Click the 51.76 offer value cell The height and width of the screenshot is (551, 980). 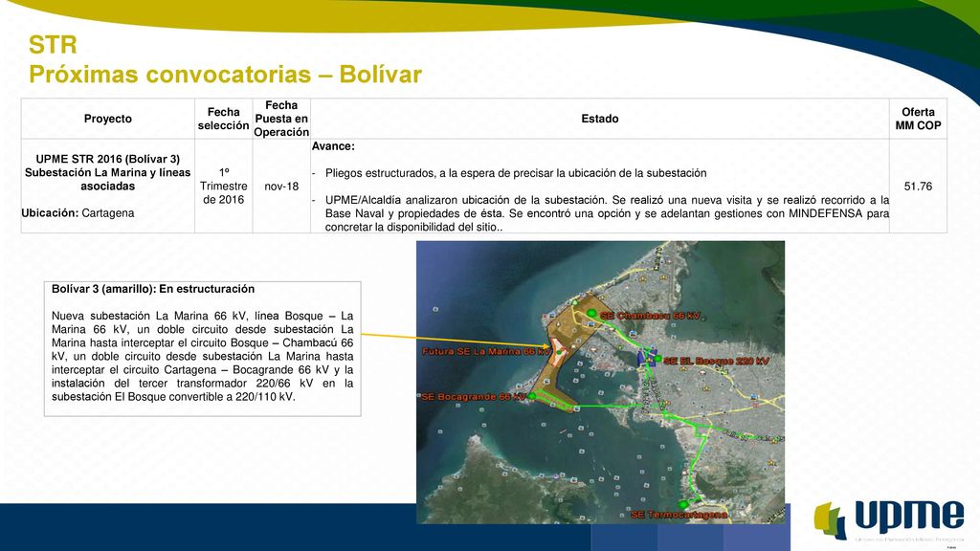(x=918, y=187)
